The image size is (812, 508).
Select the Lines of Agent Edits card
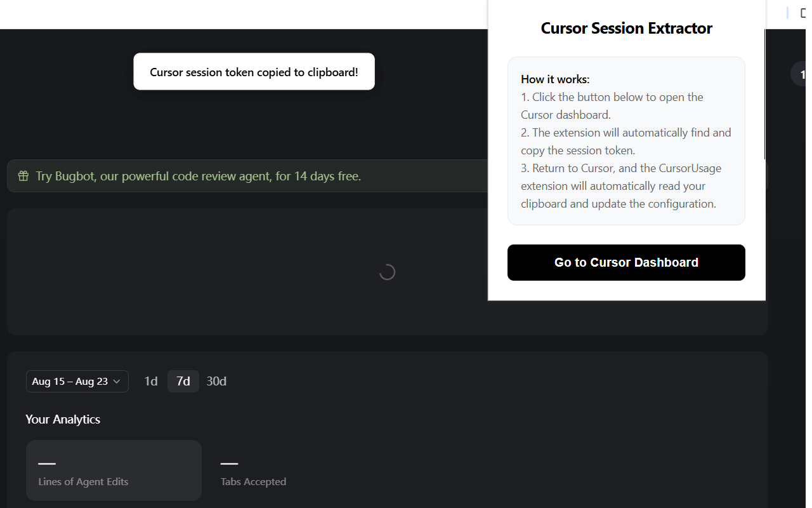[114, 471]
